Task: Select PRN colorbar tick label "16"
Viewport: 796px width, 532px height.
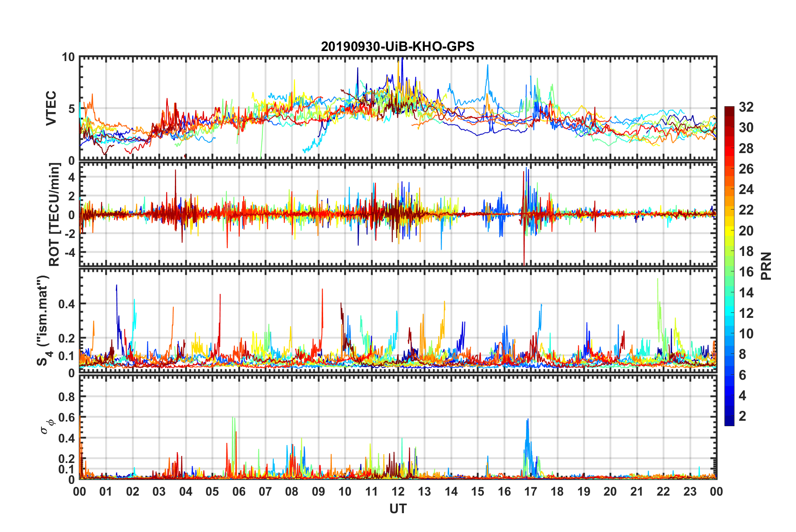Action: pyautogui.click(x=746, y=272)
